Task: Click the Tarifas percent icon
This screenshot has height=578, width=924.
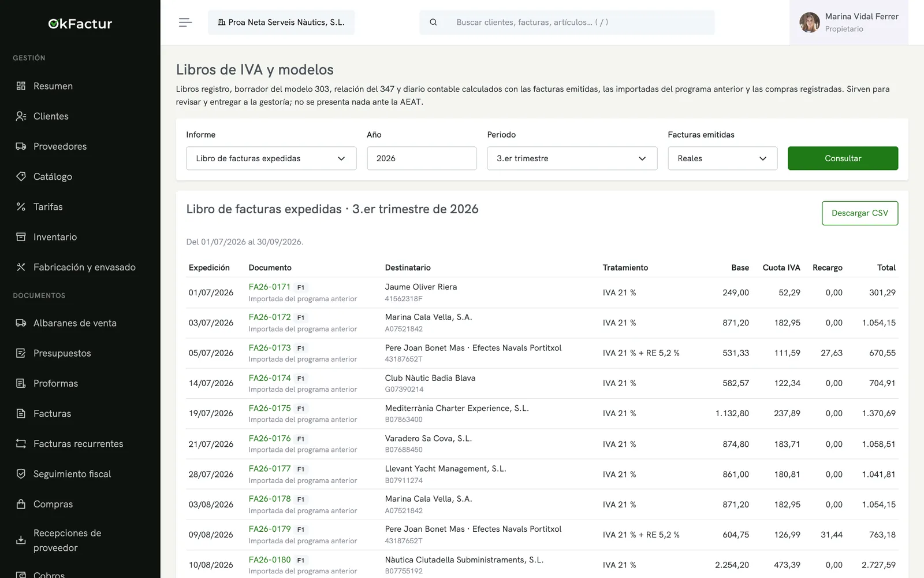Action: [x=21, y=206]
